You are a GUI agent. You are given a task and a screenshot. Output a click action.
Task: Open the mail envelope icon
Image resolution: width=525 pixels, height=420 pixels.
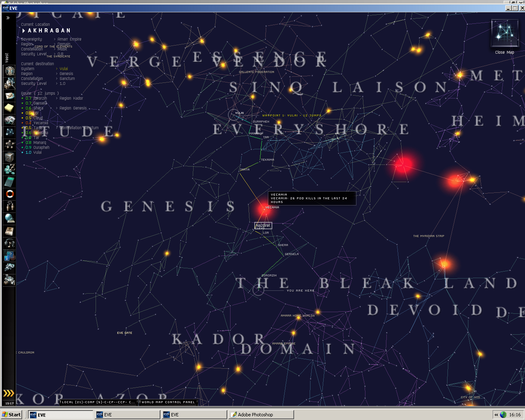point(9,96)
